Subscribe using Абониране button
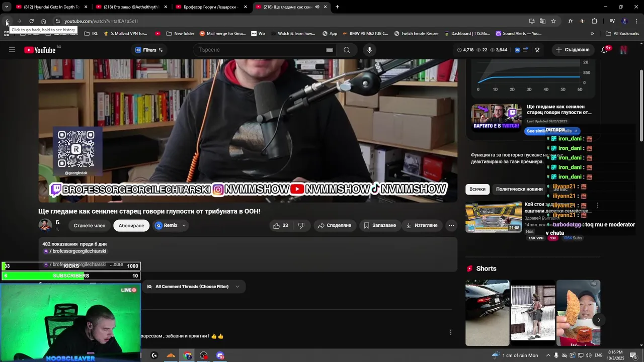The height and width of the screenshot is (362, 644). click(x=131, y=226)
